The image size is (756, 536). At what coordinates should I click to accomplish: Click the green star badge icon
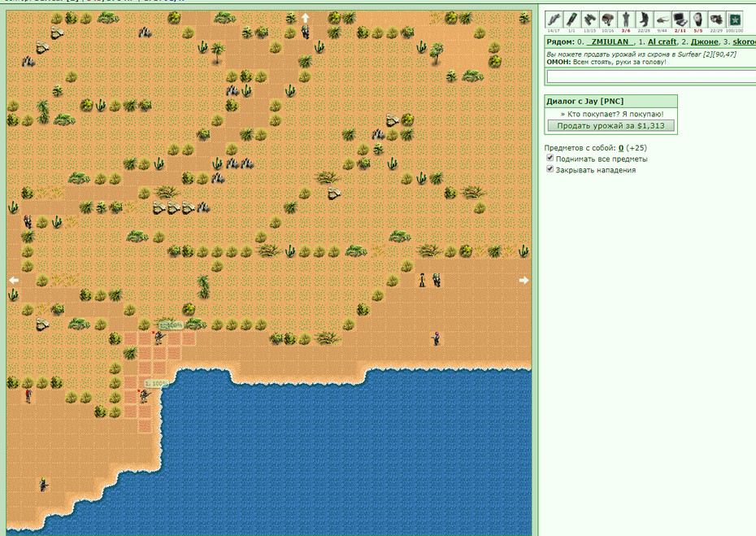(734, 20)
